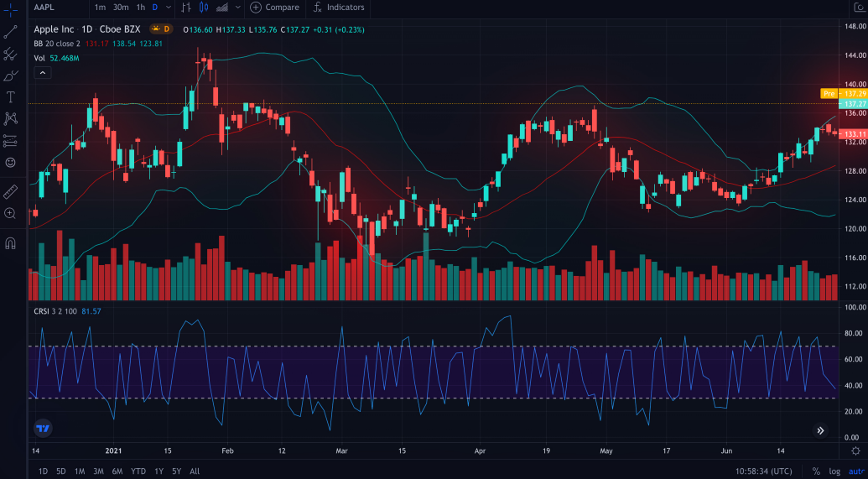Viewport: 868px width, 479px height.
Task: Click the Pre 137.29 price label
Action: tap(844, 94)
